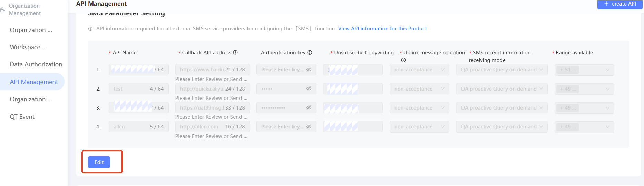
Task: Open row 1 Uplink message reception dropdown
Action: [x=419, y=70]
